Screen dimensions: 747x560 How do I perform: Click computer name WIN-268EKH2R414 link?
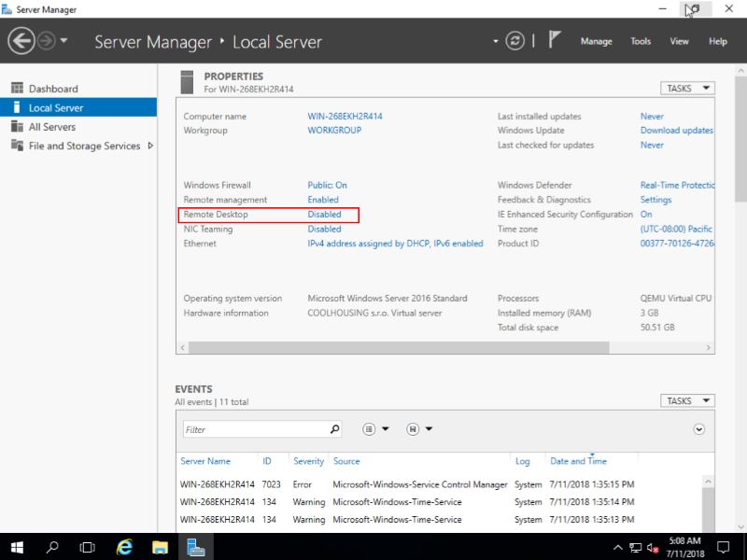(x=345, y=116)
